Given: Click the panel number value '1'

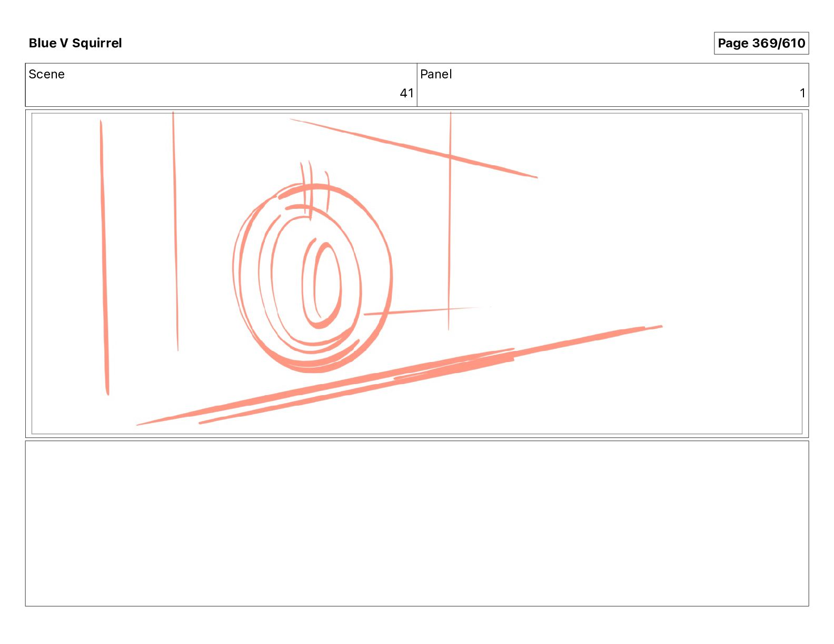Looking at the screenshot, I should [802, 93].
